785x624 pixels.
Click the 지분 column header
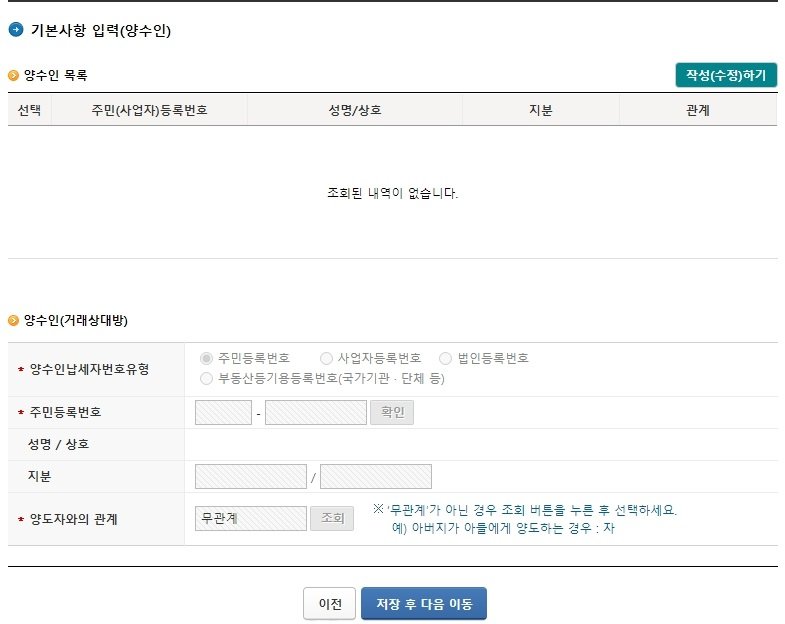point(541,110)
